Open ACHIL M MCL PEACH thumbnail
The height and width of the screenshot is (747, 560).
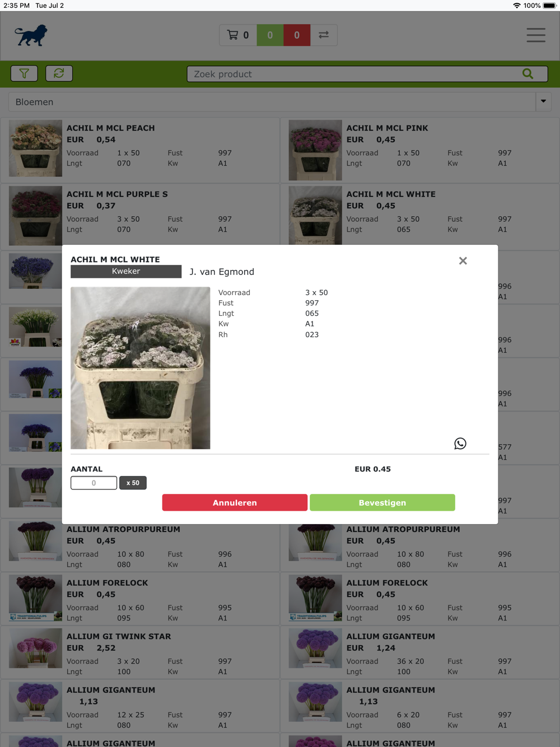click(35, 148)
